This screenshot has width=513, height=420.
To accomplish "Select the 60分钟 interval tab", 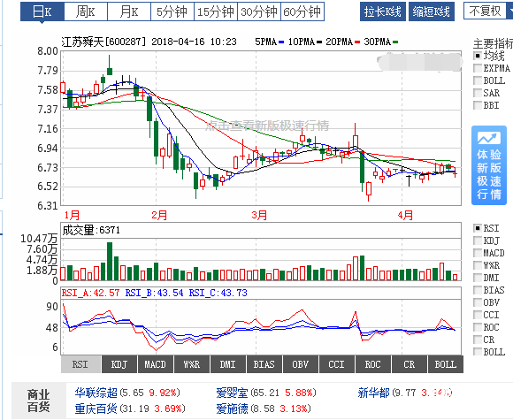I will point(302,11).
